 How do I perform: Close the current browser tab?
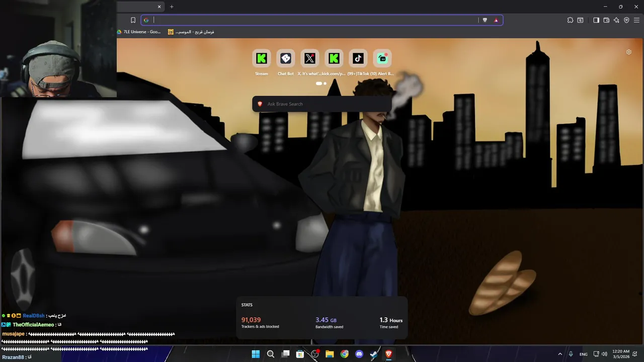coord(159,7)
